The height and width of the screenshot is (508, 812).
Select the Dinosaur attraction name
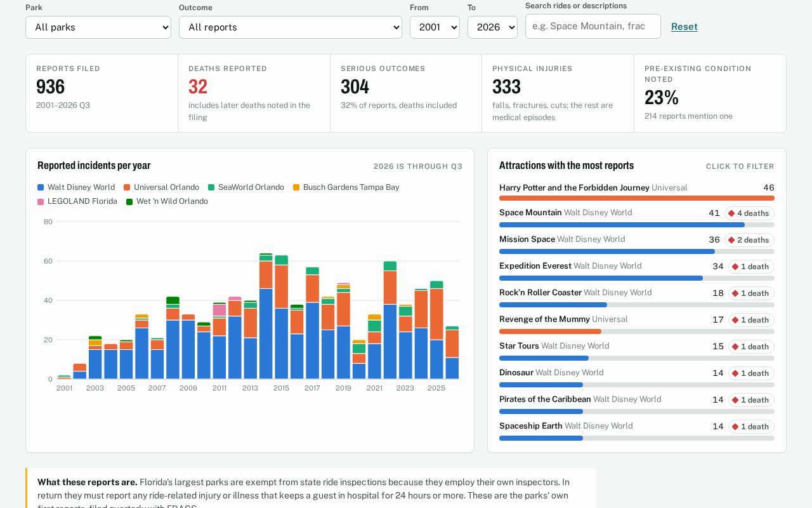point(516,373)
